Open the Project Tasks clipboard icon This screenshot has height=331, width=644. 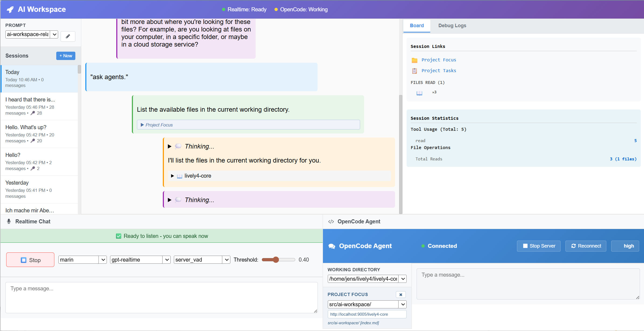414,71
